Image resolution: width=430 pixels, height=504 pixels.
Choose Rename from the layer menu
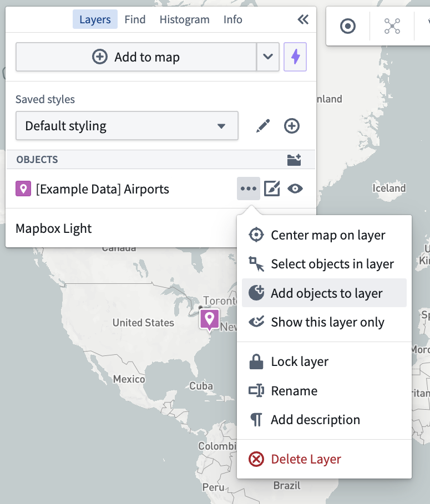pos(324,390)
